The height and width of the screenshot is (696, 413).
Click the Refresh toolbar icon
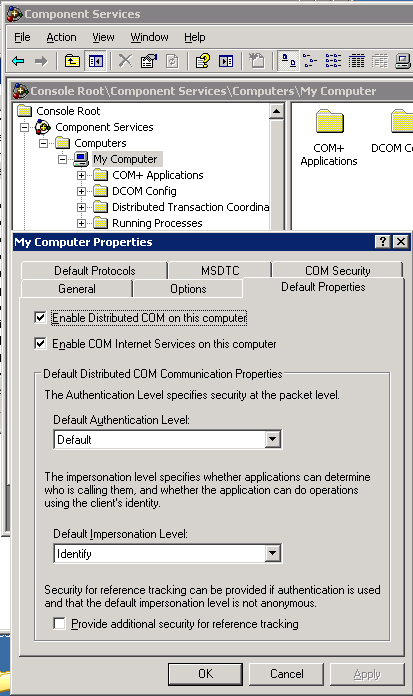(172, 61)
